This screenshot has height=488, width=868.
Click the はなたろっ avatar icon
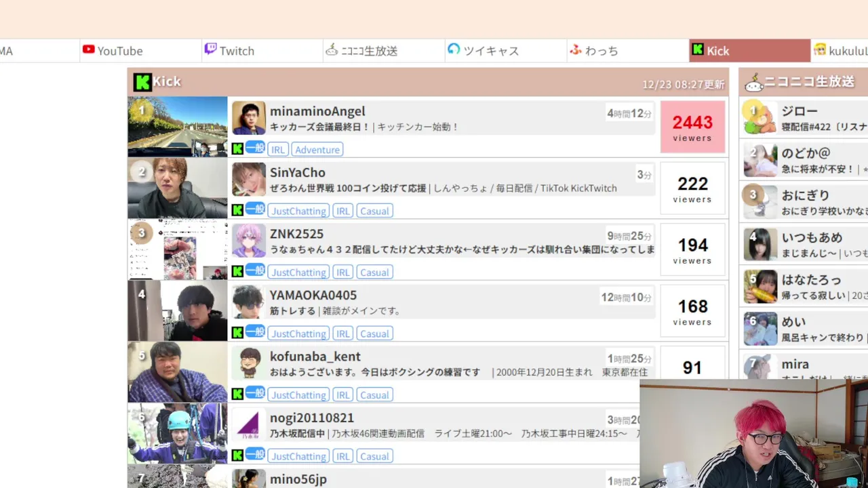click(x=760, y=287)
